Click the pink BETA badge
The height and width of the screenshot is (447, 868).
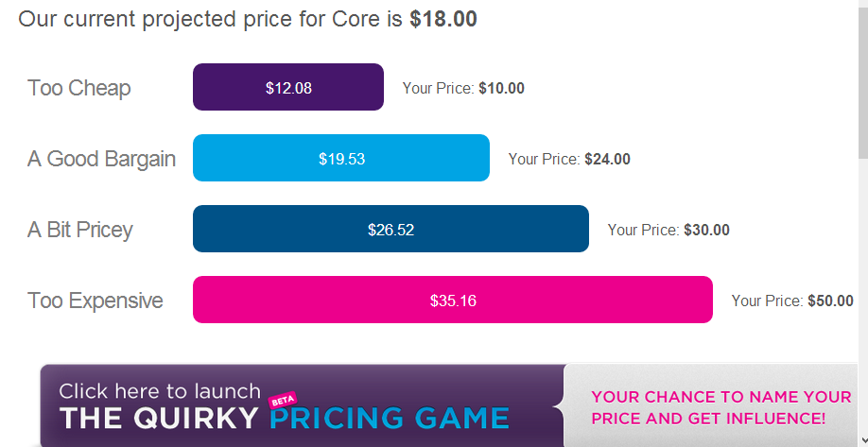(x=284, y=400)
